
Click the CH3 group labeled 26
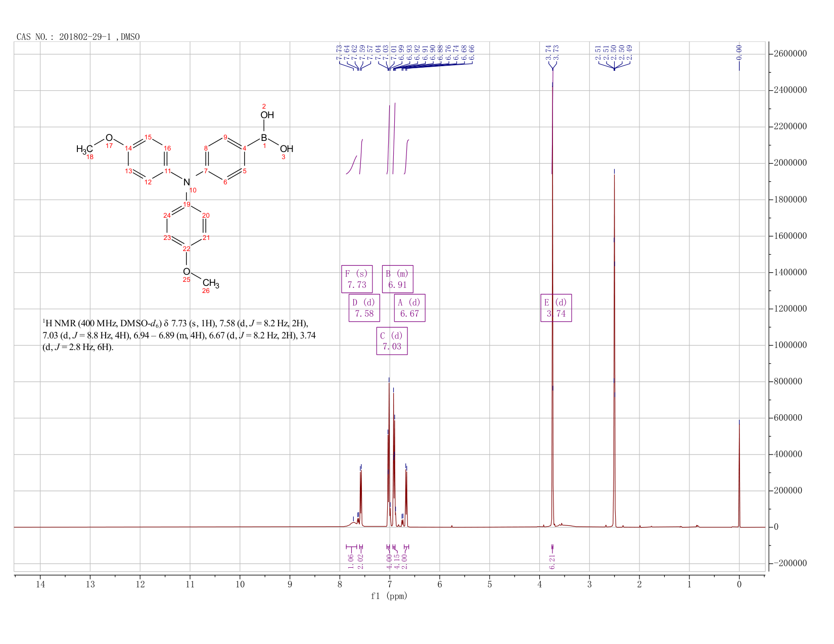pyautogui.click(x=211, y=283)
